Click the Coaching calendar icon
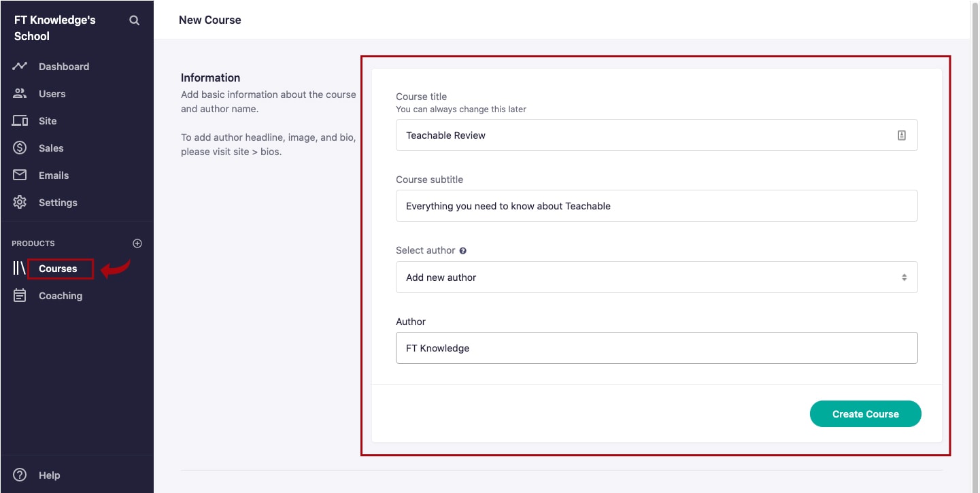 pos(19,295)
